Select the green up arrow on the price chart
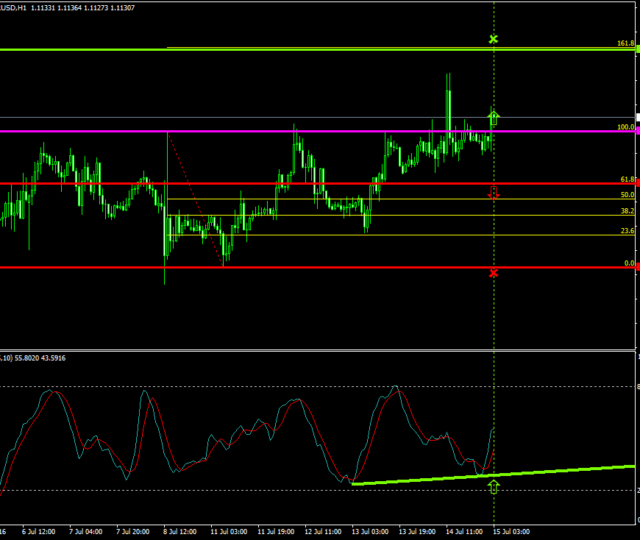This screenshot has width=640, height=540. pos(493,117)
